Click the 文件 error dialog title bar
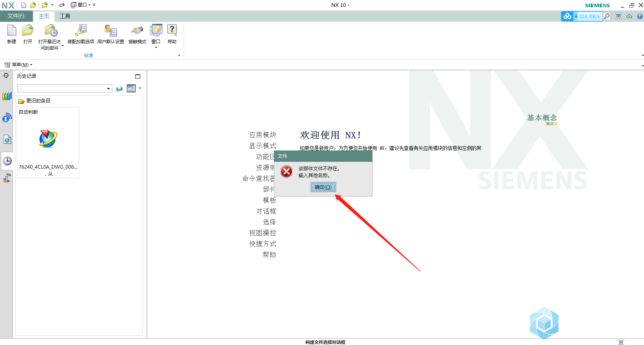This screenshot has height=345, width=644. pyautogui.click(x=323, y=156)
